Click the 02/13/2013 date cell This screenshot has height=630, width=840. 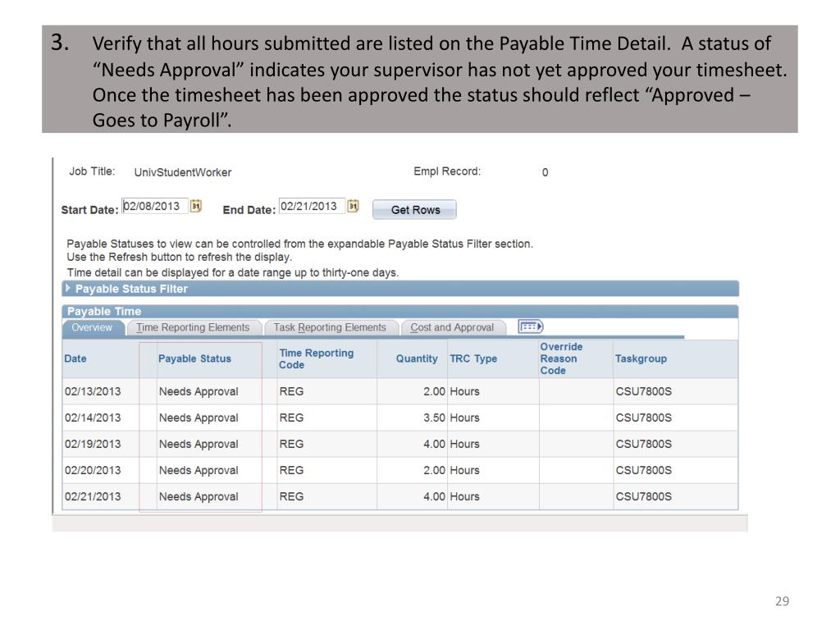tap(93, 391)
